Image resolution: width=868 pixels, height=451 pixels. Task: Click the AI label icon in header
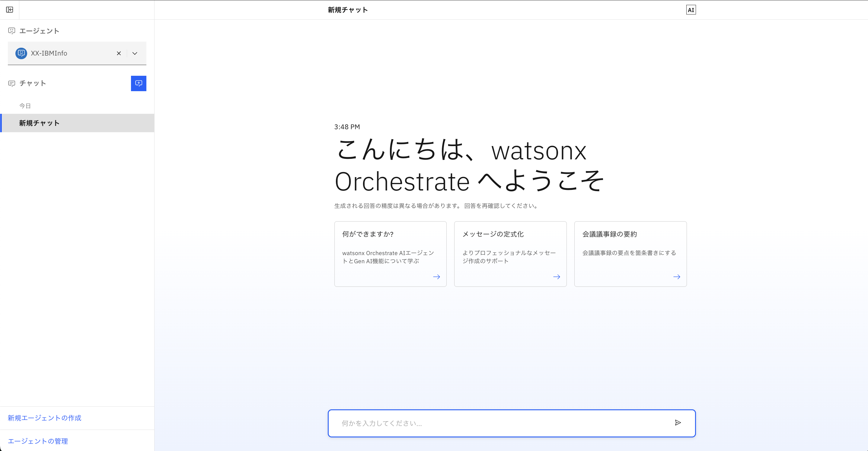(691, 10)
